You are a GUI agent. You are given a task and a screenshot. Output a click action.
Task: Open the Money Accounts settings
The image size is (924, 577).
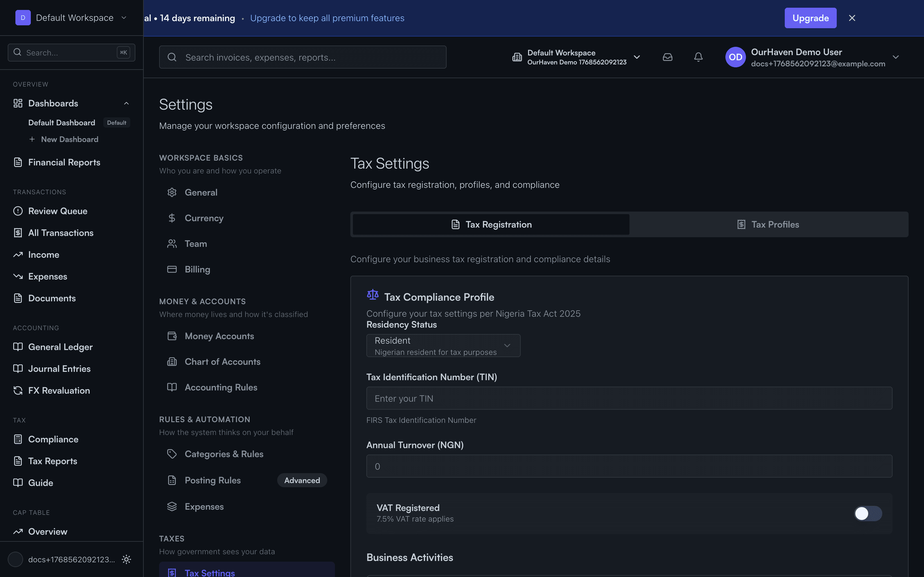pyautogui.click(x=219, y=336)
